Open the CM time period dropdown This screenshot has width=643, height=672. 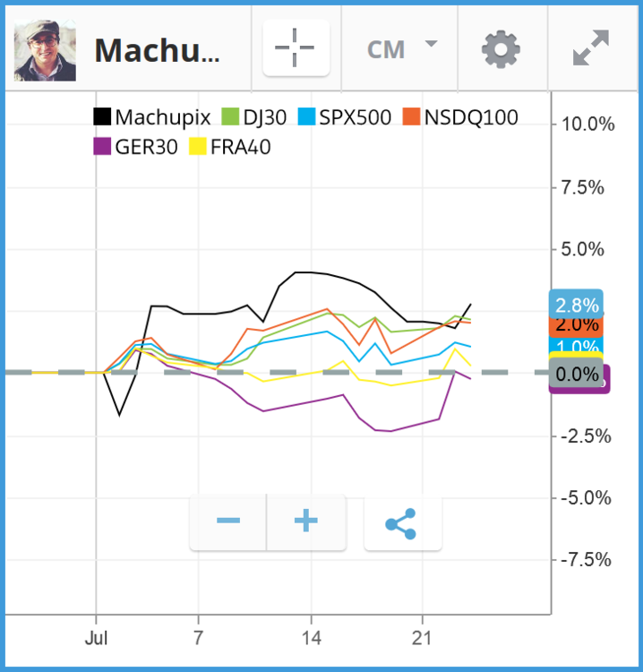400,48
